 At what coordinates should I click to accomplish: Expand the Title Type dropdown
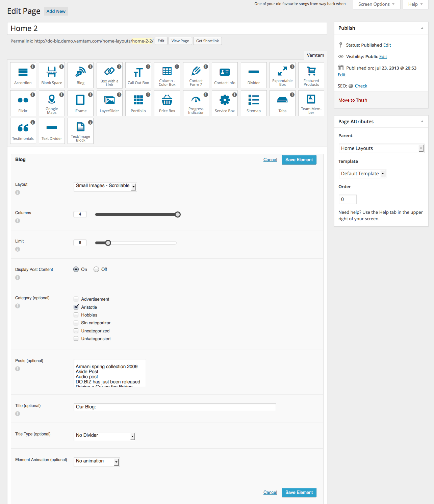(104, 436)
